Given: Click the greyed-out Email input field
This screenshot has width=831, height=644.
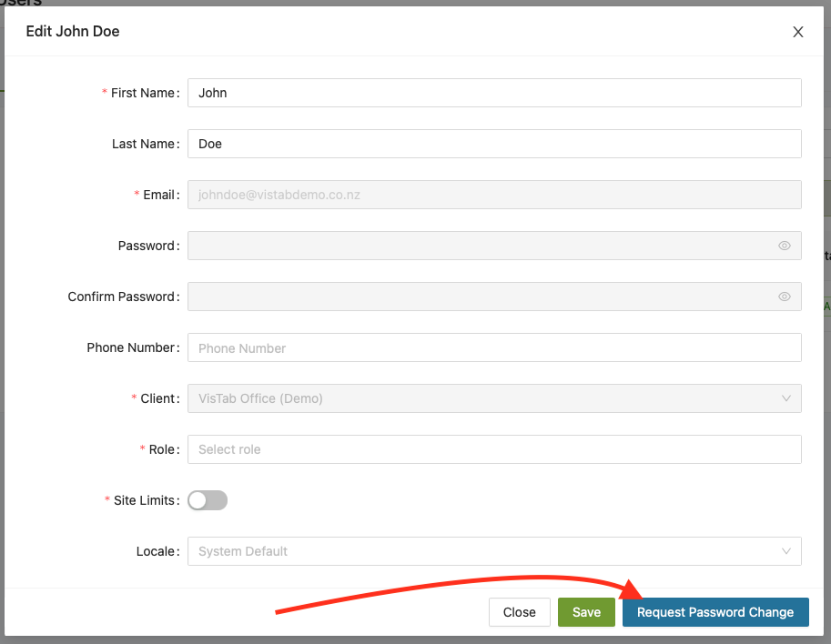Looking at the screenshot, I should [494, 195].
